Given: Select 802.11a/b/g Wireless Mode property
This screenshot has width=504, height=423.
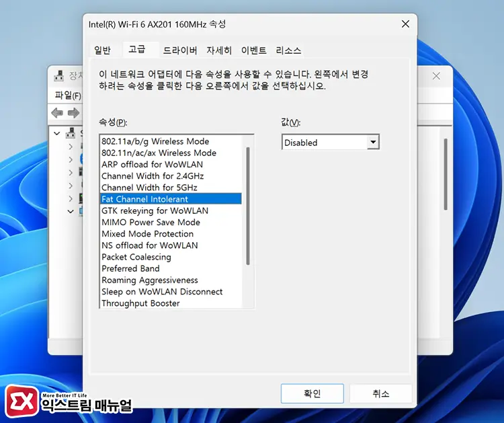Looking at the screenshot, I should click(x=171, y=141).
